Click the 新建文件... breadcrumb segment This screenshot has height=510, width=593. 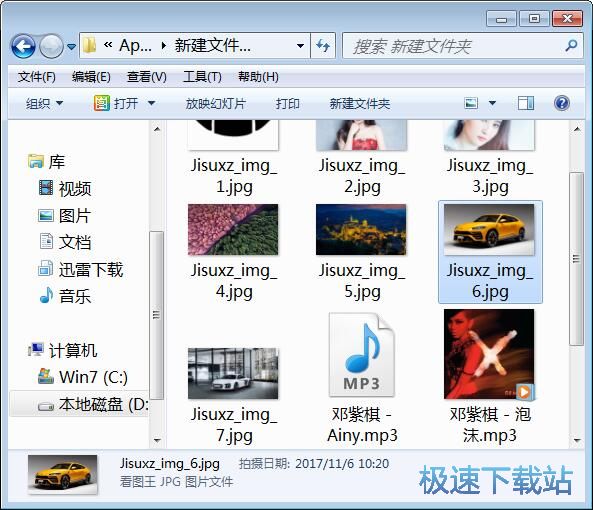213,46
